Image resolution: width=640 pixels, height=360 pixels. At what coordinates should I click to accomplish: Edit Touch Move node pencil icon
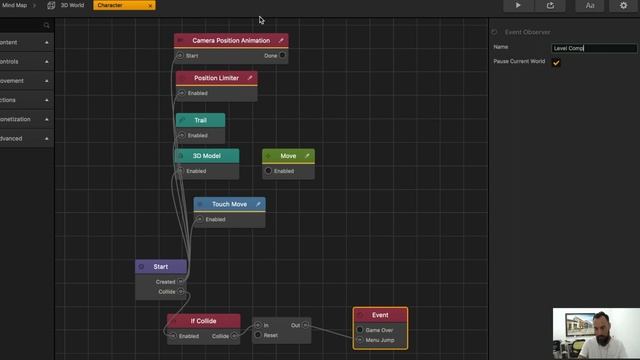(x=258, y=204)
